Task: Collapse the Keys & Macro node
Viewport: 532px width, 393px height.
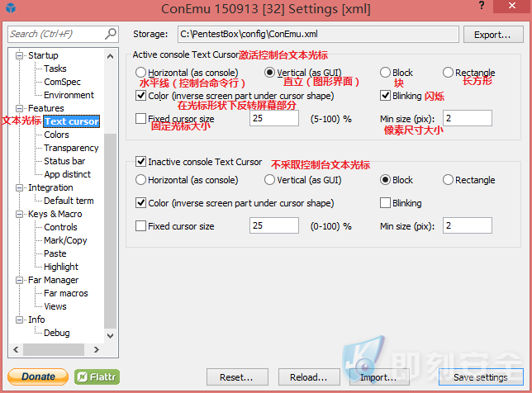Action: click(20, 214)
